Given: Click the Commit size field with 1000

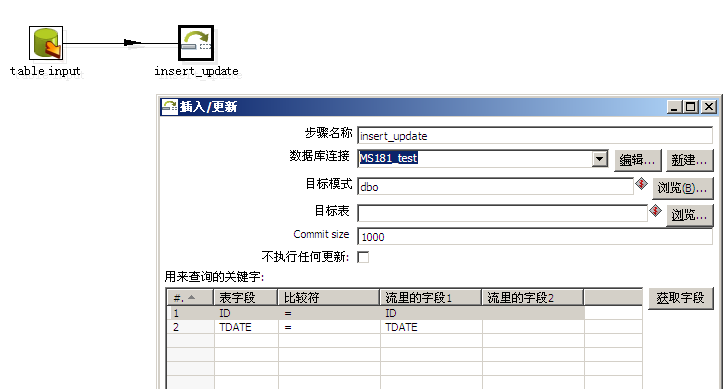Looking at the screenshot, I should [535, 237].
